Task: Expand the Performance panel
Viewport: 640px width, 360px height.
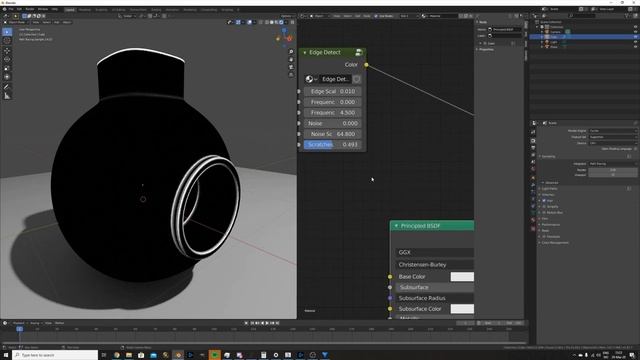Action: (x=551, y=224)
